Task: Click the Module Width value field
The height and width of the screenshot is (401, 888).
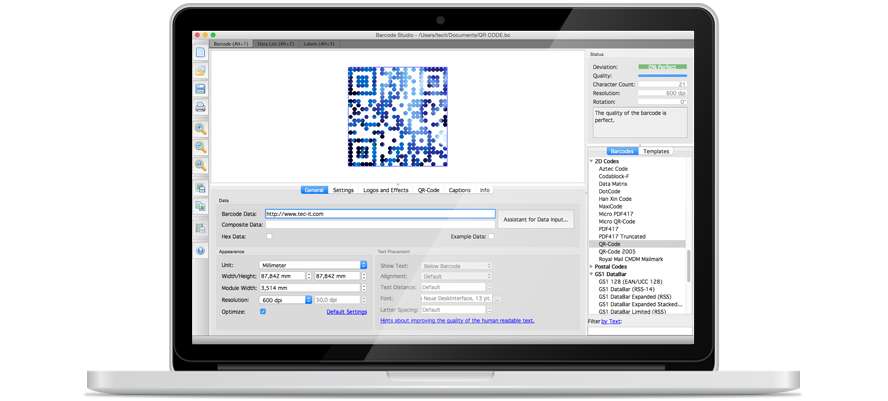Action: click(x=310, y=288)
